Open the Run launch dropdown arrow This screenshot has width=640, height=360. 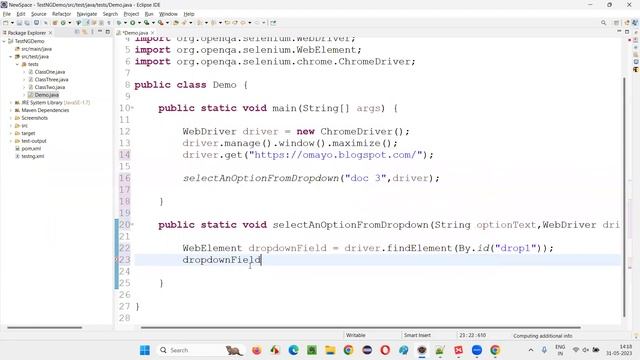(139, 23)
